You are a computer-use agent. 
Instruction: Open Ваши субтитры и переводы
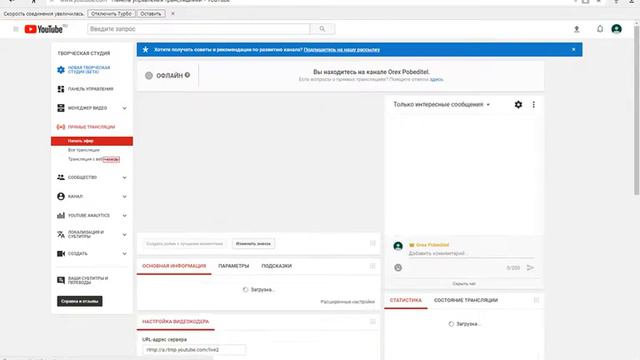pyautogui.click(x=82, y=280)
